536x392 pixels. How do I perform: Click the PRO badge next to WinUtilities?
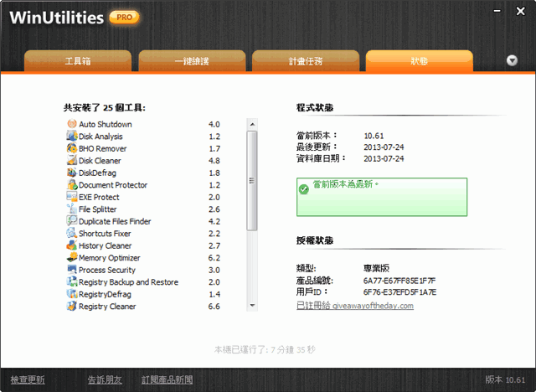[x=124, y=18]
